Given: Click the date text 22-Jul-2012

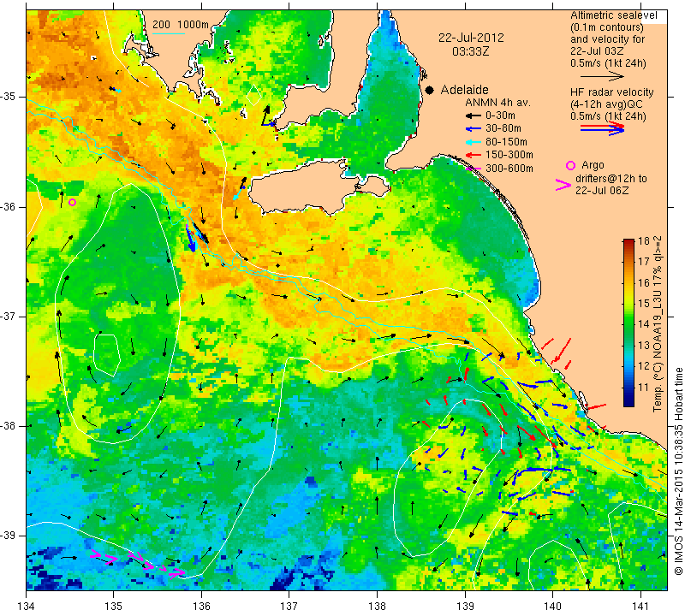Looking at the screenshot, I should [x=471, y=38].
